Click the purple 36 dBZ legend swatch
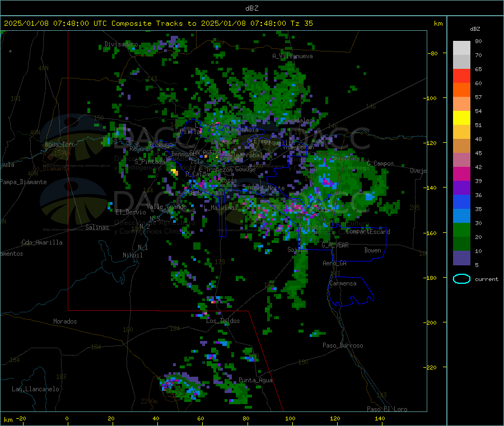 tap(461, 188)
